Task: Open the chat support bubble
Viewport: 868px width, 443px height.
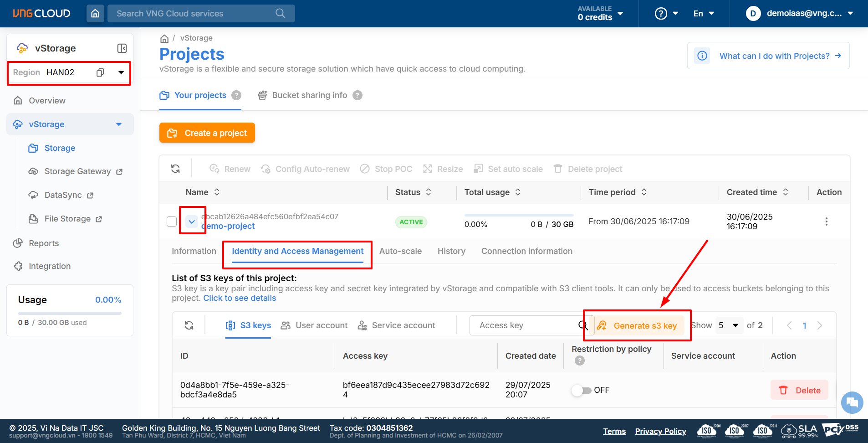Action: point(852,402)
